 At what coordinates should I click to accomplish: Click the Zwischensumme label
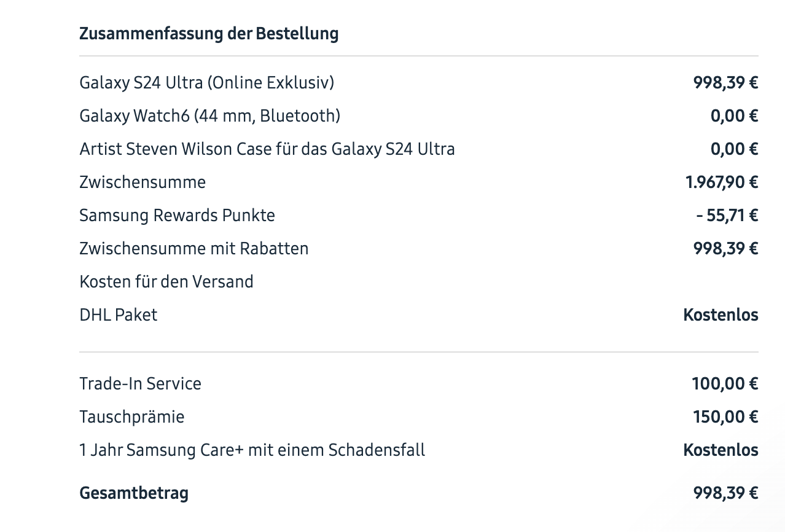pyautogui.click(x=143, y=182)
